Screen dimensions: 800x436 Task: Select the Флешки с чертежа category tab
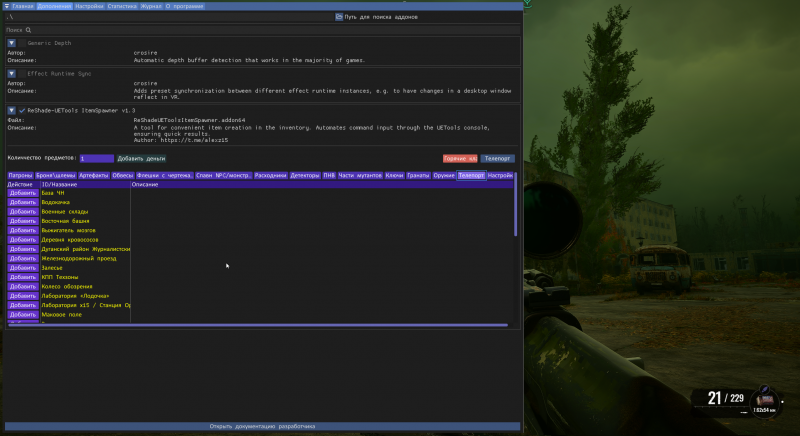pos(165,175)
